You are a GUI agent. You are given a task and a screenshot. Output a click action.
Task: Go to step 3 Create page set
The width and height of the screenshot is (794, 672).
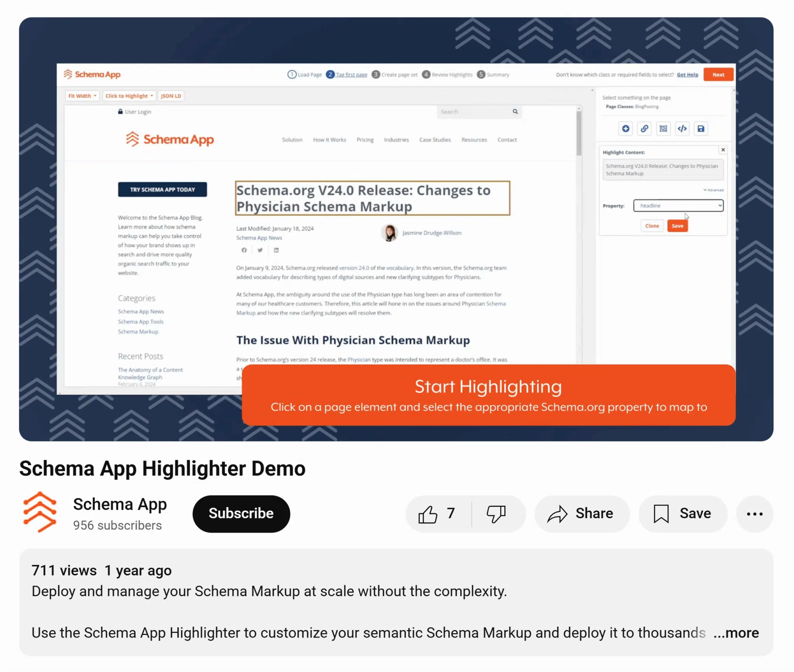(394, 74)
